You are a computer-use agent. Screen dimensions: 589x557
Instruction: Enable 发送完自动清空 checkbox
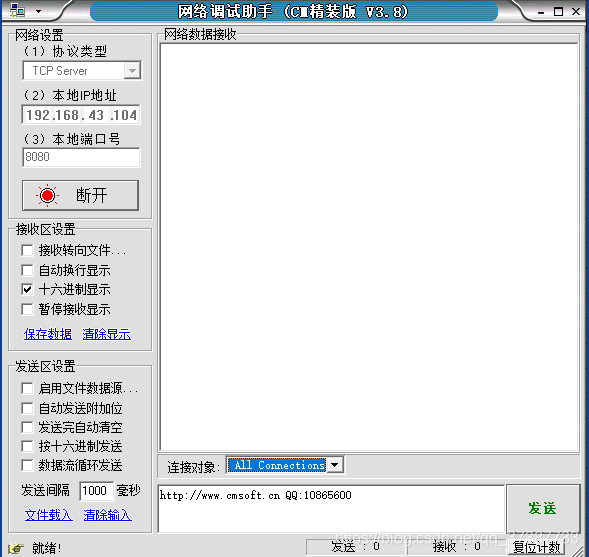pyautogui.click(x=27, y=427)
